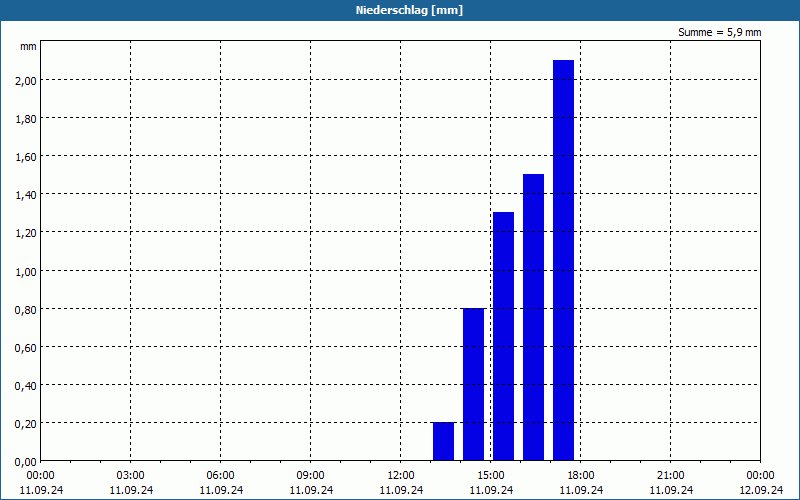Image resolution: width=800 pixels, height=500 pixels.
Task: Click the 1,00 y-axis value
Action: point(26,271)
